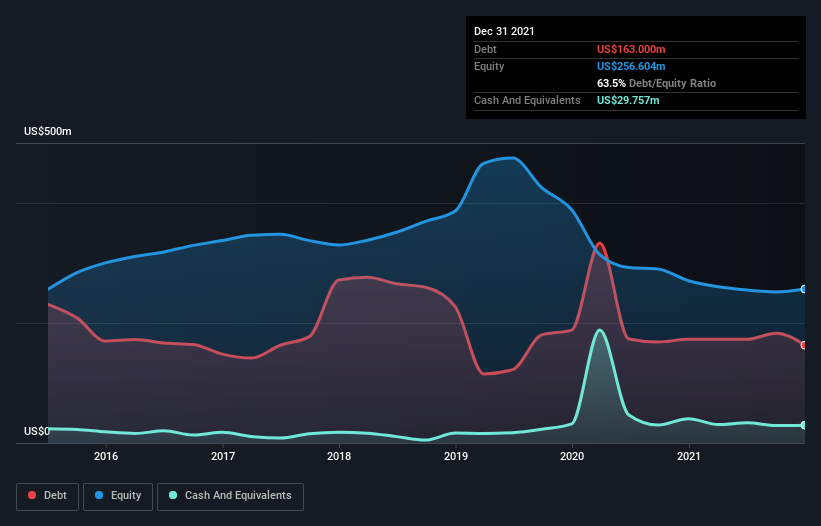The height and width of the screenshot is (526, 821).
Task: Select the 2016 x-axis label
Action: coord(106,456)
